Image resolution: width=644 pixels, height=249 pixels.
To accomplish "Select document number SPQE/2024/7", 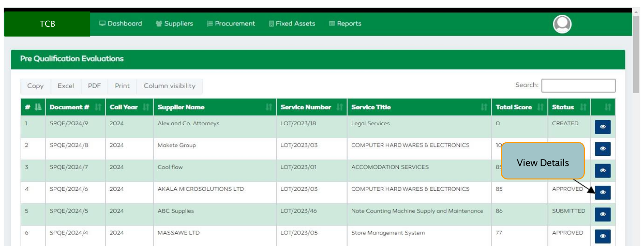I will (69, 167).
